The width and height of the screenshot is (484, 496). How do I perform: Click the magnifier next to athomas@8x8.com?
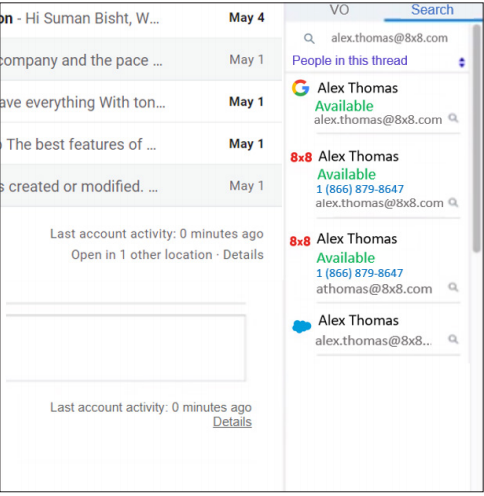point(453,287)
